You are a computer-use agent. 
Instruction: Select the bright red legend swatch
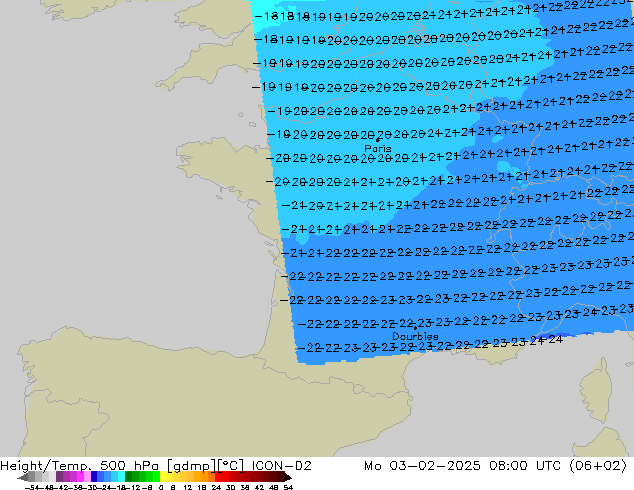[x=218, y=476]
